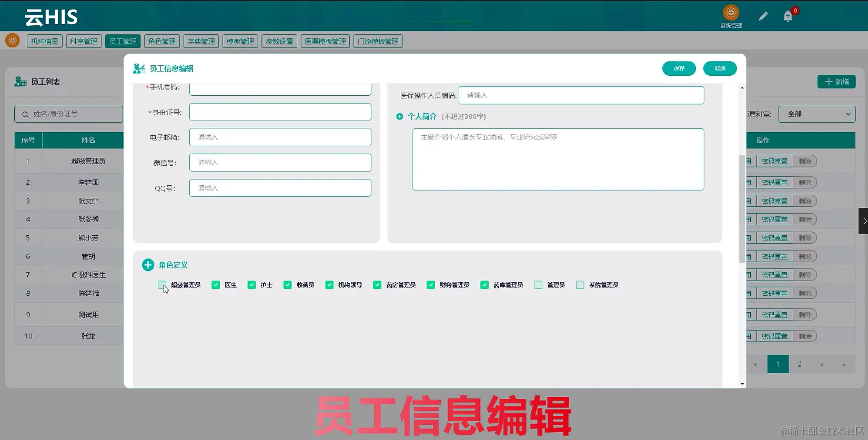This screenshot has height=440, width=868.
Task: Uncheck the 财务管理员 role checkbox
Action: point(431,285)
